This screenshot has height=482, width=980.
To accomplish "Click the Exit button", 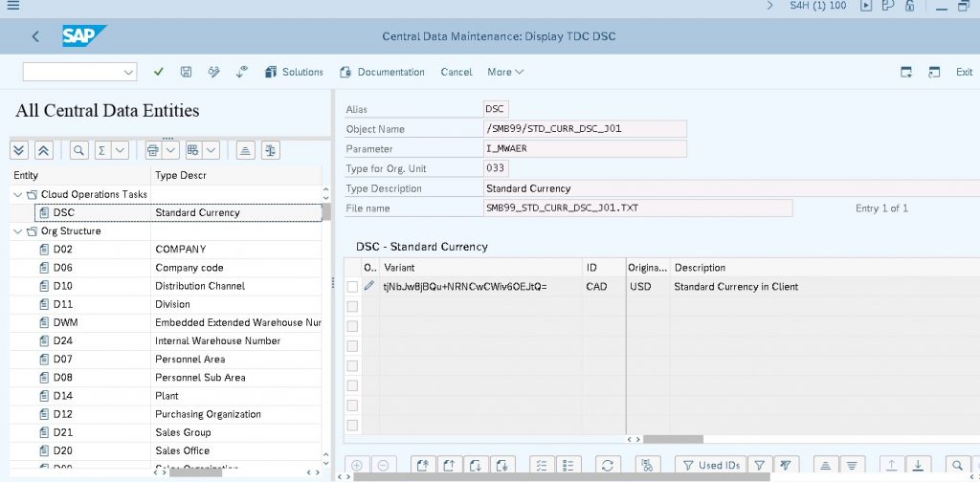I will [964, 72].
